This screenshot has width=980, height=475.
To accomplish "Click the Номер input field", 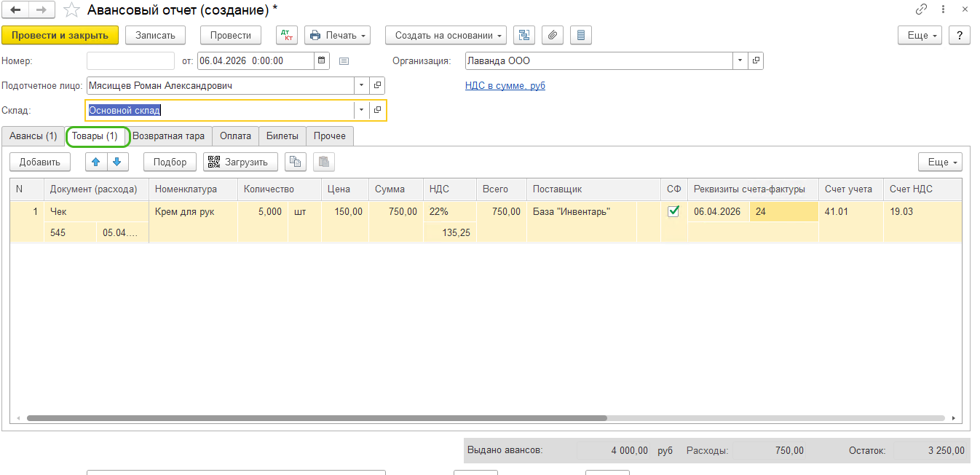I will pyautogui.click(x=130, y=61).
